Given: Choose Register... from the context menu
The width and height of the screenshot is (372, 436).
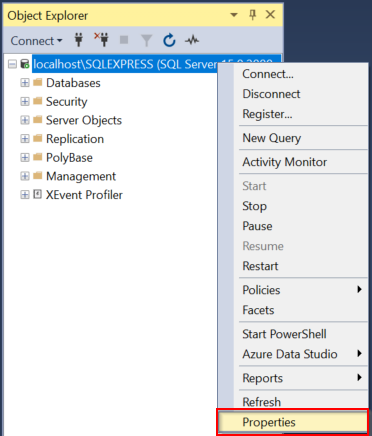Looking at the screenshot, I should point(293,114).
